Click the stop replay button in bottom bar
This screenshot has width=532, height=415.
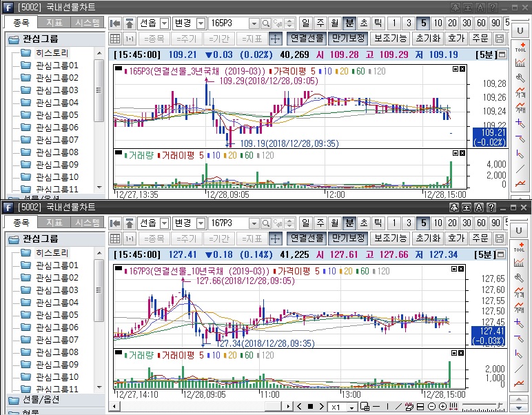(310, 407)
